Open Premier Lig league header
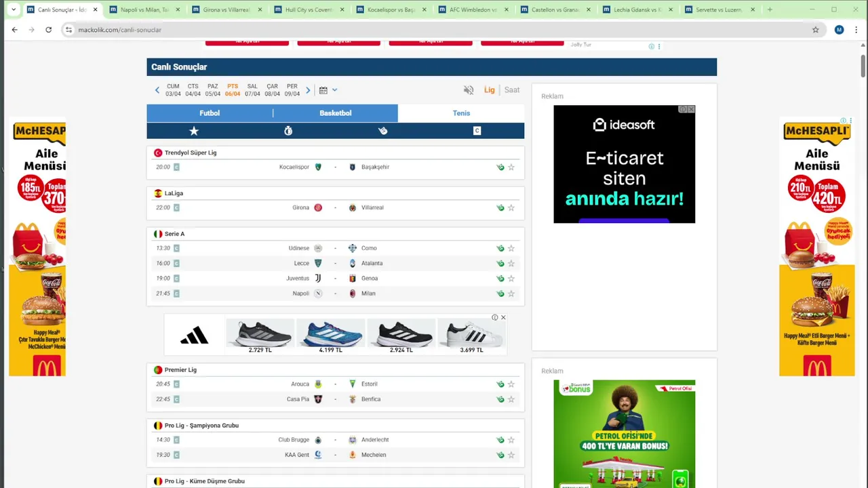The height and width of the screenshot is (488, 868). pos(180,370)
